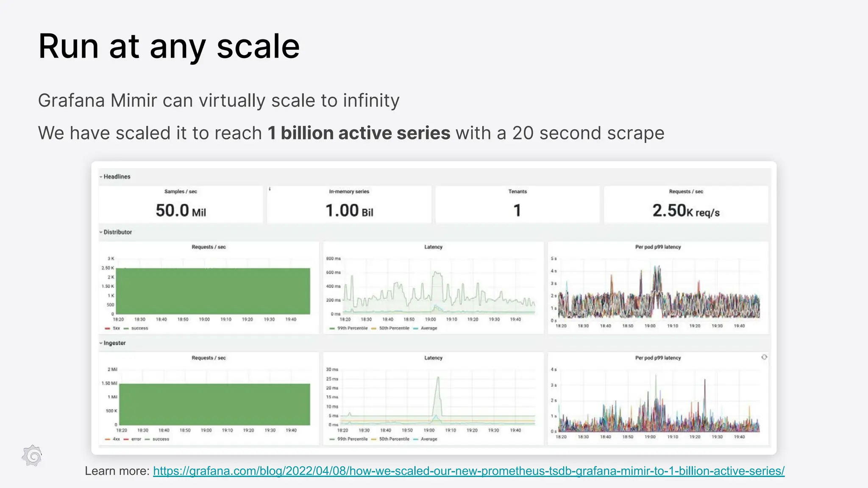Collapse the Headlines row chevron
Screen dimensions: 868x488
click(101, 177)
